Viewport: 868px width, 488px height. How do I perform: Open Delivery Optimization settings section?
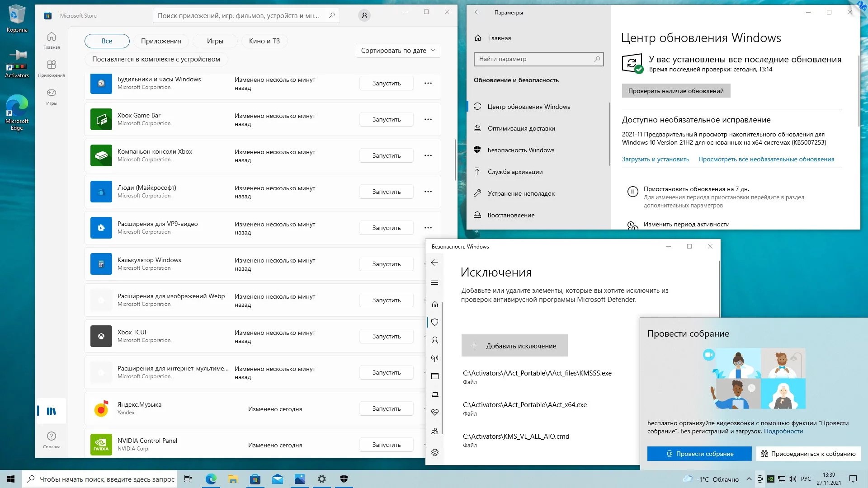tap(521, 128)
